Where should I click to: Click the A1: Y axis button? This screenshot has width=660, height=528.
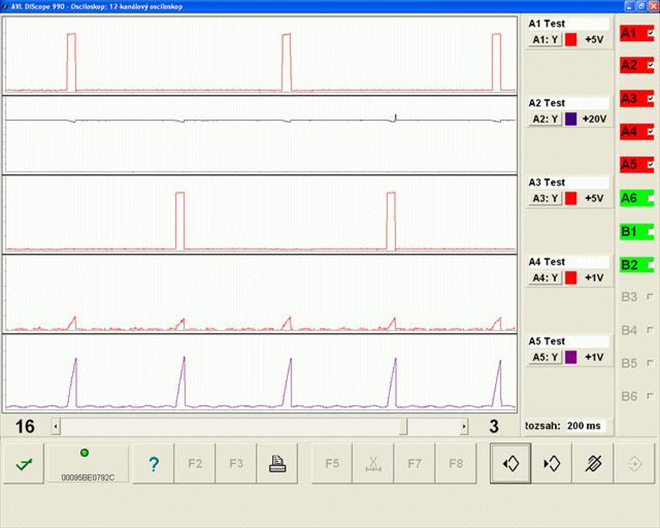(x=544, y=39)
